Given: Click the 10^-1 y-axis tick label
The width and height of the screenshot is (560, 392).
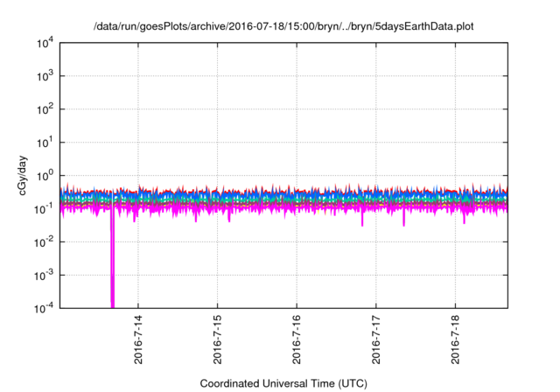Looking at the screenshot, I should 45,209.
